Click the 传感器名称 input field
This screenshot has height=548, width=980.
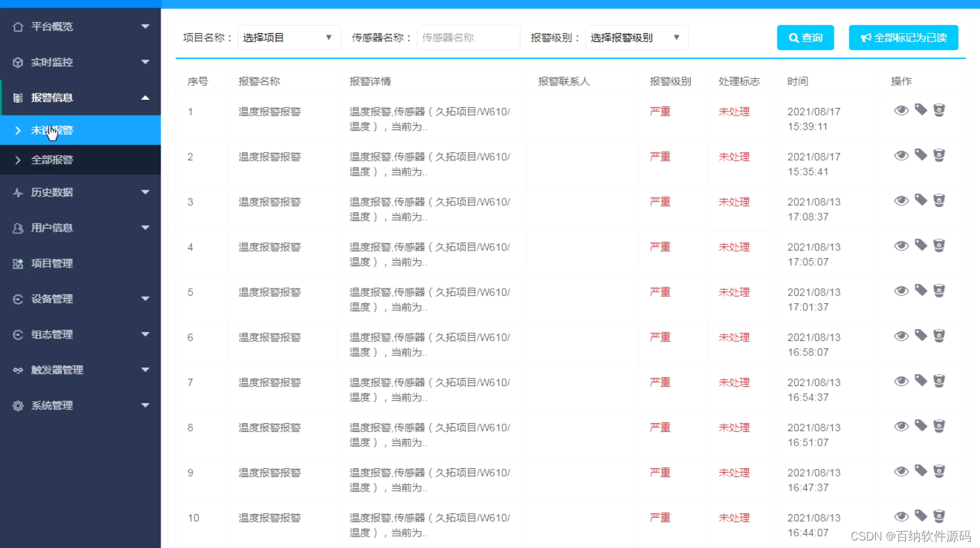coord(468,38)
